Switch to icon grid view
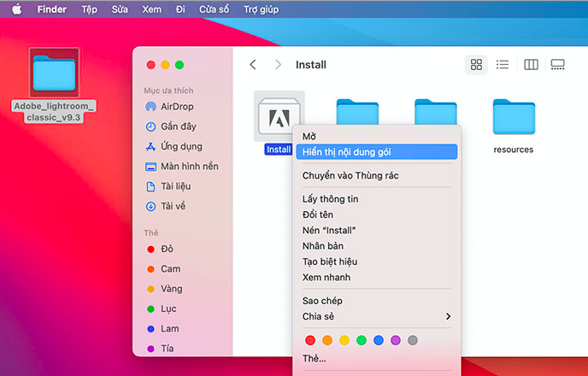Viewport: 588px width, 376px height. coord(476,65)
